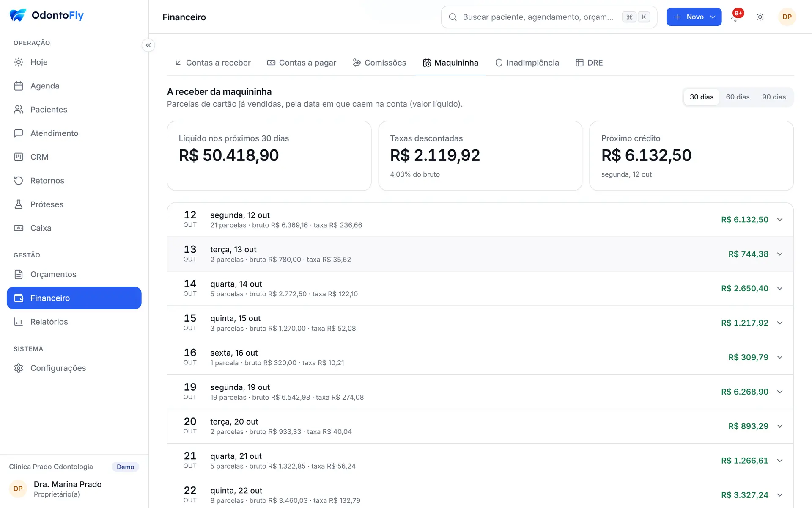This screenshot has width=812, height=508.
Task: Expand the quarta, 21 out row
Action: tap(480, 461)
